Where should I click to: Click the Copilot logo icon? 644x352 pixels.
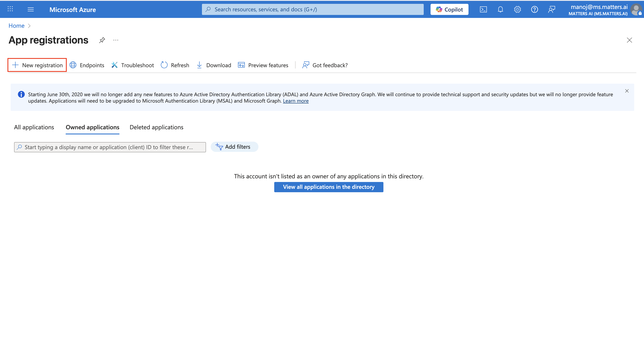pos(439,9)
